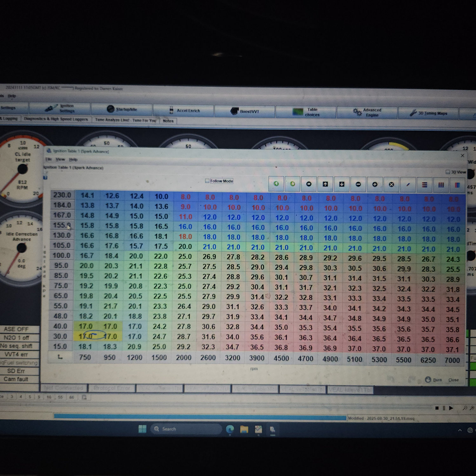Toggle the 3D View checkbox

click(447, 172)
